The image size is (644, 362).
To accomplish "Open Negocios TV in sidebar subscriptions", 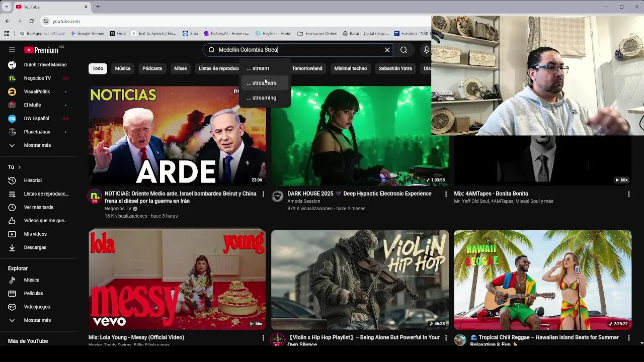I will (38, 78).
